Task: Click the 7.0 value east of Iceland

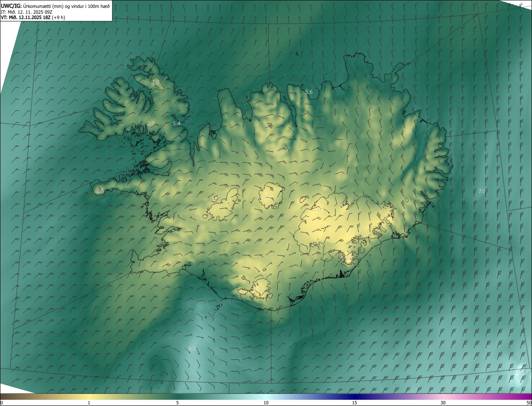Action: [x=482, y=191]
